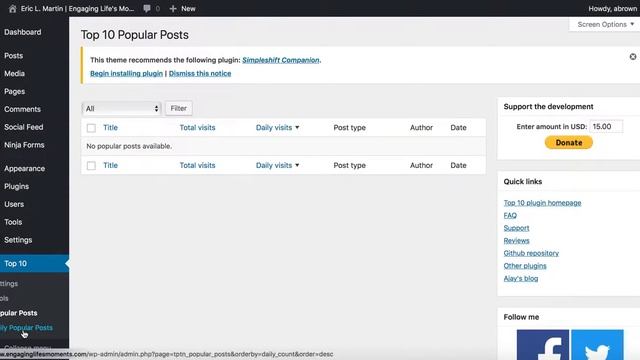Sort by Title in bottom header row
The image size is (640, 360).
pos(110,165)
